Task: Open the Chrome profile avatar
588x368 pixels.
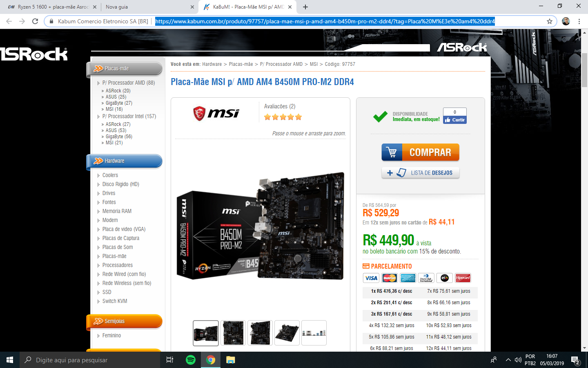Action: 566,21
